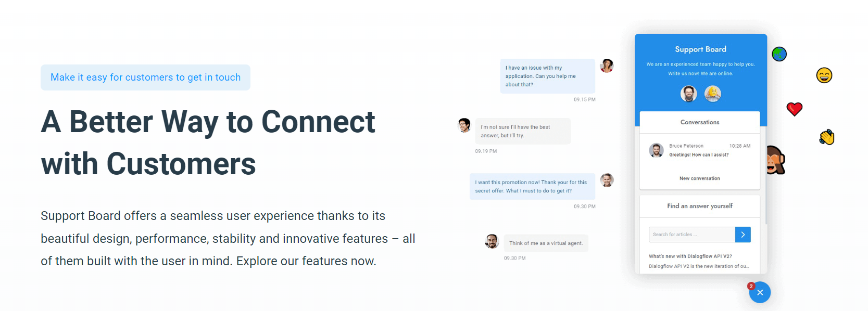Click the 'I want this promotion now' bubble

(532, 186)
